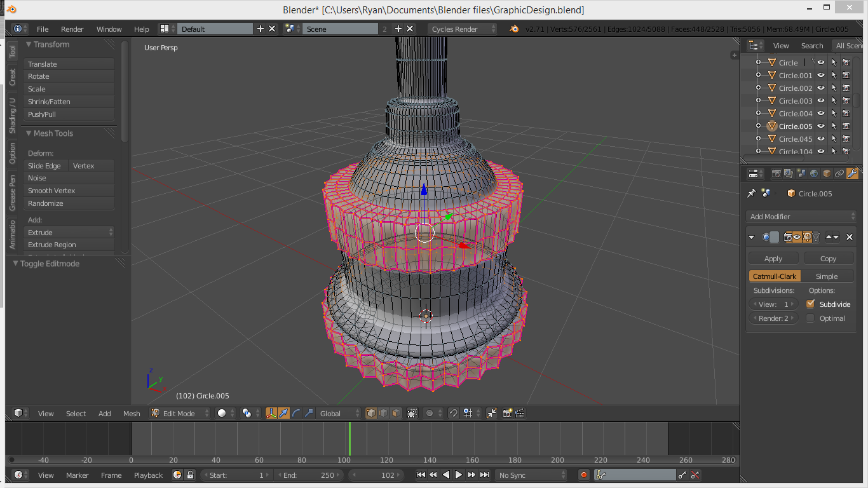The height and width of the screenshot is (488, 868).
Task: Open the Global orientation dropdown
Action: pos(339,413)
